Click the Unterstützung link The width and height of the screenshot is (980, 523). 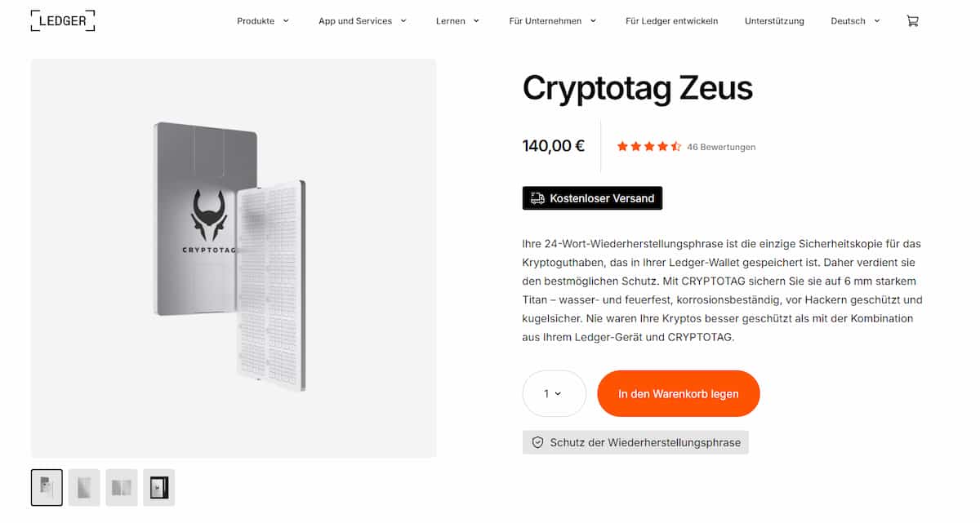coord(774,21)
